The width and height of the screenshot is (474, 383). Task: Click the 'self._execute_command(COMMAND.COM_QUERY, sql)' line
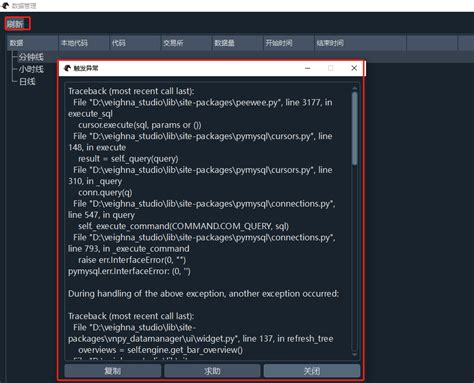pos(183,226)
